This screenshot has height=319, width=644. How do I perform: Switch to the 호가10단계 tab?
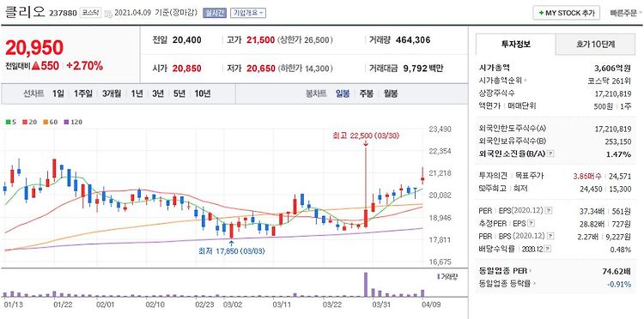click(x=596, y=45)
